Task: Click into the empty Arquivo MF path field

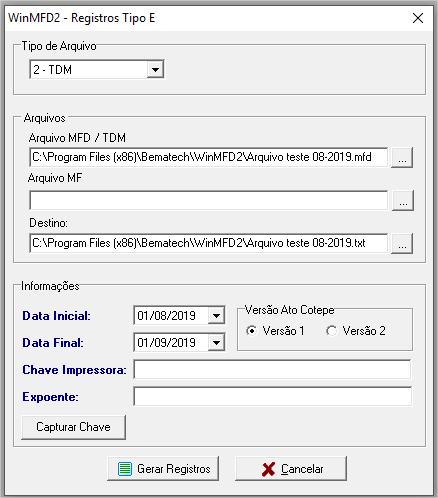Action: point(209,200)
